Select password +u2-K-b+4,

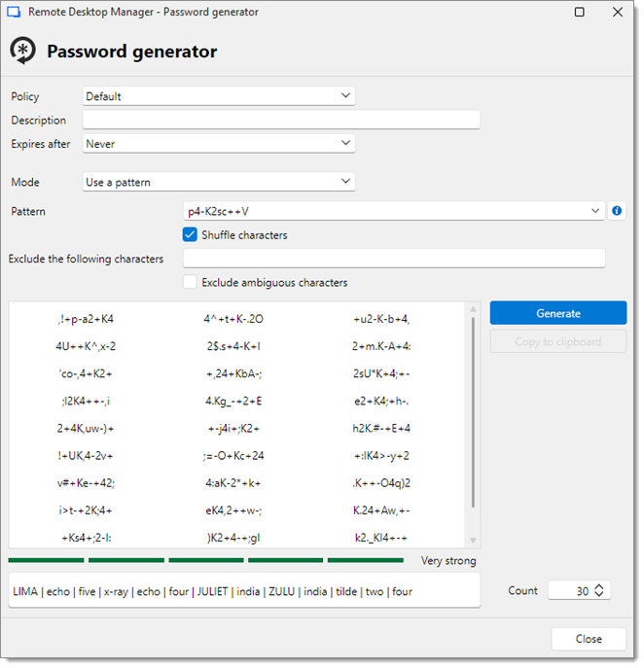coord(383,320)
